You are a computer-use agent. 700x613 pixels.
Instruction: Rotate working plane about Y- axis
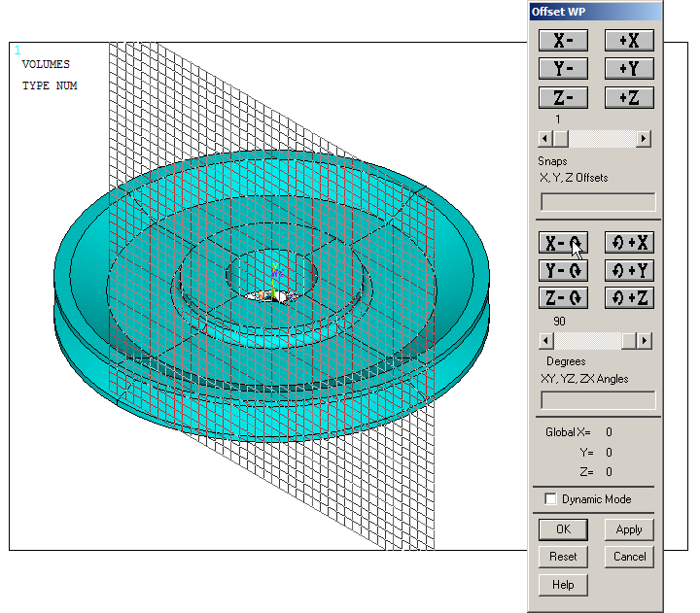[x=563, y=270]
